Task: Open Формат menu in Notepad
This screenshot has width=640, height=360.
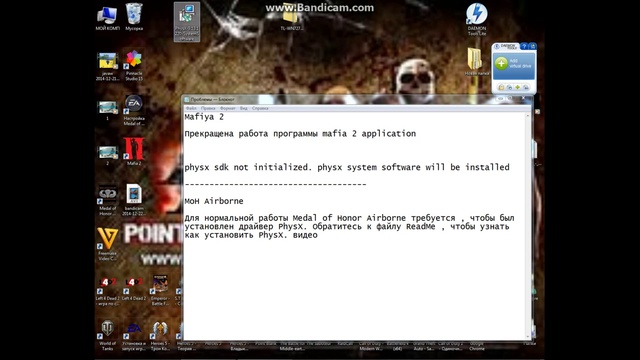Action: tap(228, 109)
